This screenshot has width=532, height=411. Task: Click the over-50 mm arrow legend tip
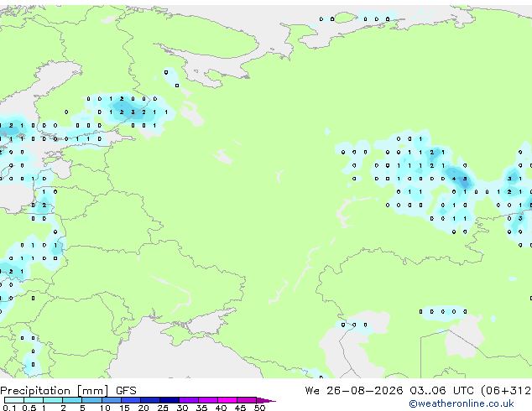(x=266, y=400)
